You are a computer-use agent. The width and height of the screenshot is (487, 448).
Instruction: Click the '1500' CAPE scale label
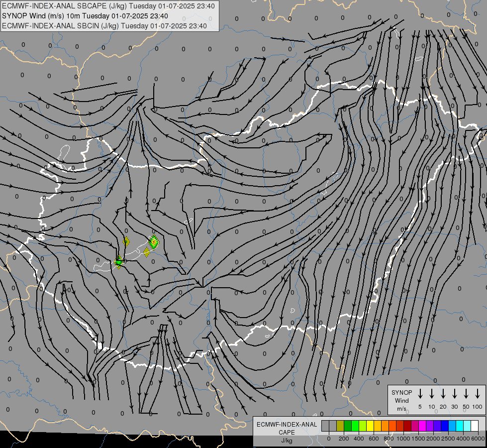point(418,439)
